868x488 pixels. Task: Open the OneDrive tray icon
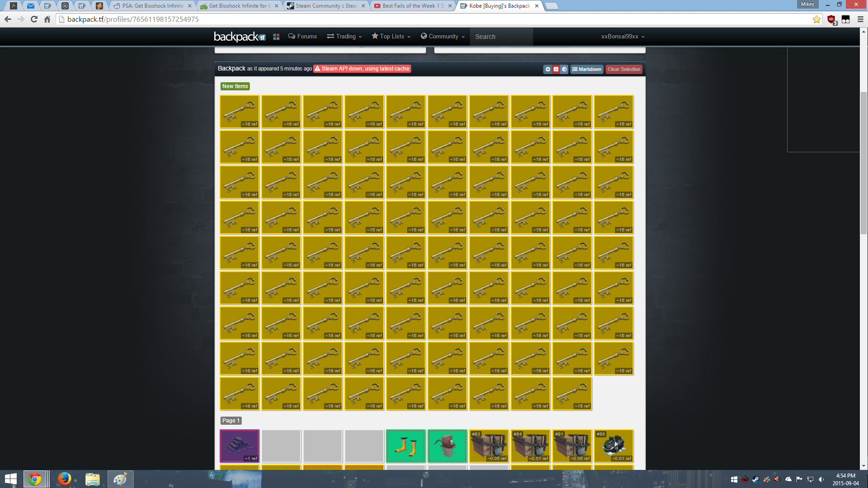[788, 479]
